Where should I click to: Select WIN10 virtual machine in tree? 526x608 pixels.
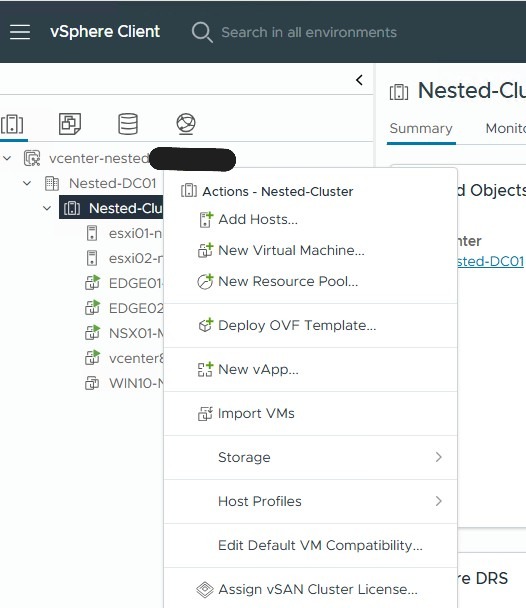click(x=136, y=383)
